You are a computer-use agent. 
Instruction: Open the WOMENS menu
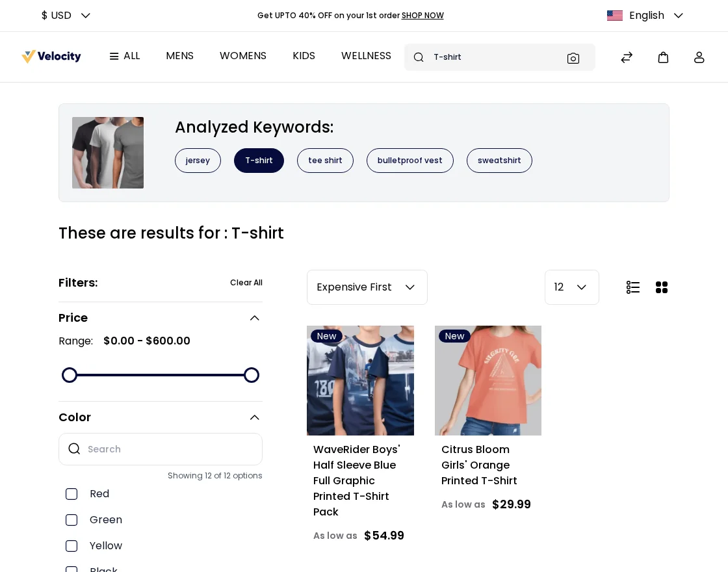[243, 56]
